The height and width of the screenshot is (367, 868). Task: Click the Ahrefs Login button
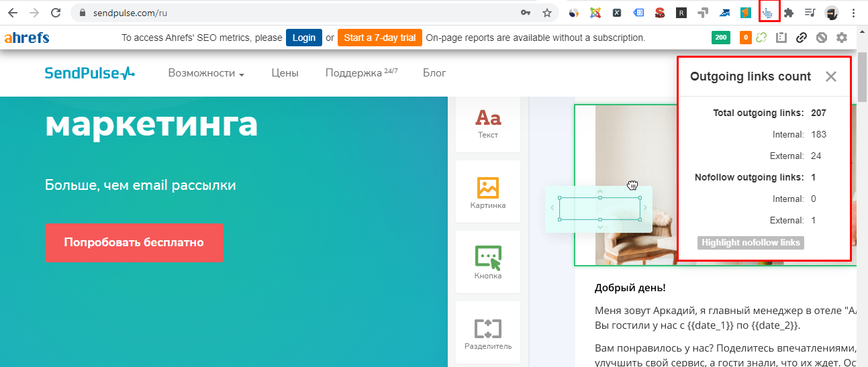pyautogui.click(x=303, y=38)
